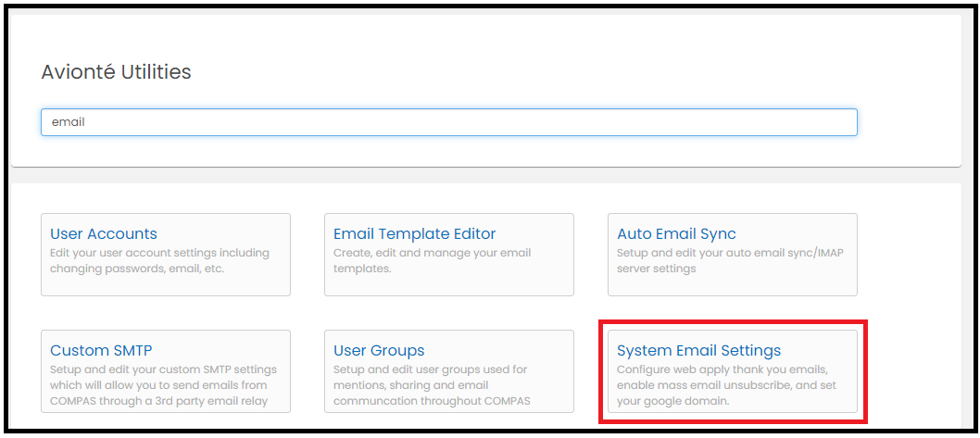Open the User Accounts utility card
The height and width of the screenshot is (438, 980).
point(166,255)
